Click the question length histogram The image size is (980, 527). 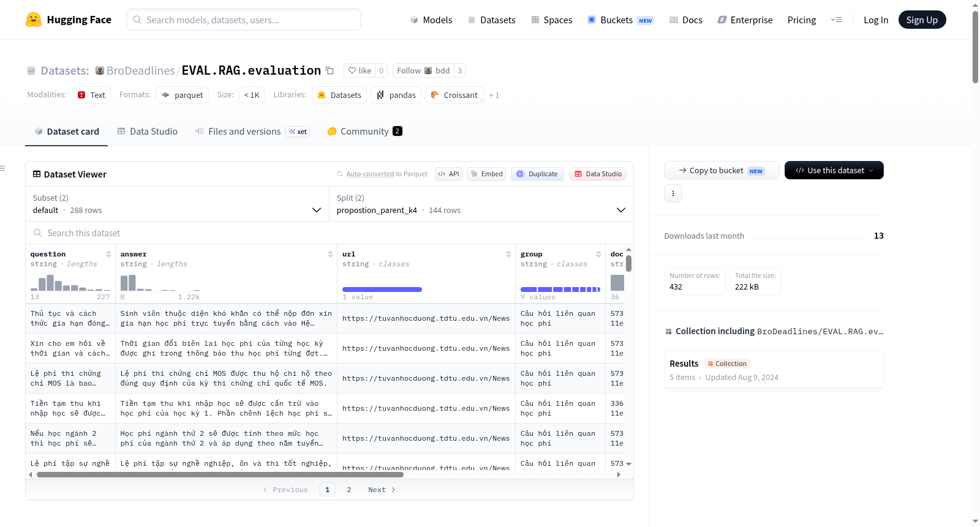[70, 283]
